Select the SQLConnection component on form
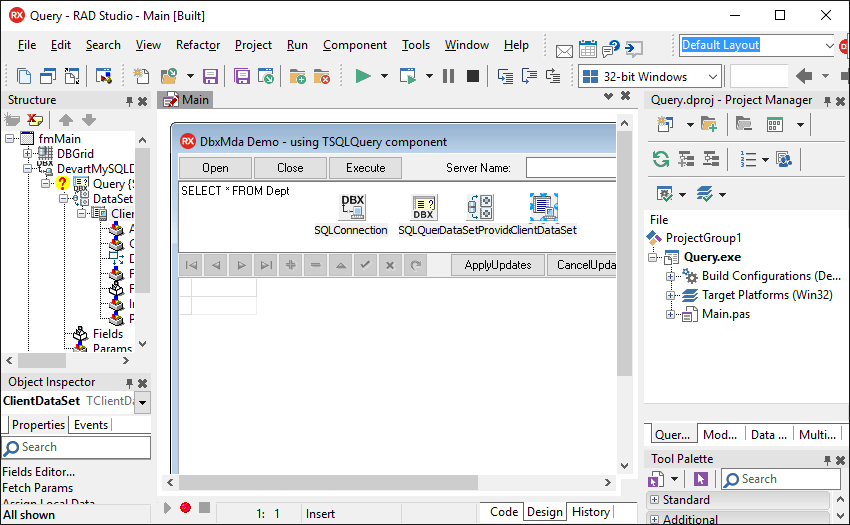Image resolution: width=850 pixels, height=525 pixels. (x=352, y=207)
